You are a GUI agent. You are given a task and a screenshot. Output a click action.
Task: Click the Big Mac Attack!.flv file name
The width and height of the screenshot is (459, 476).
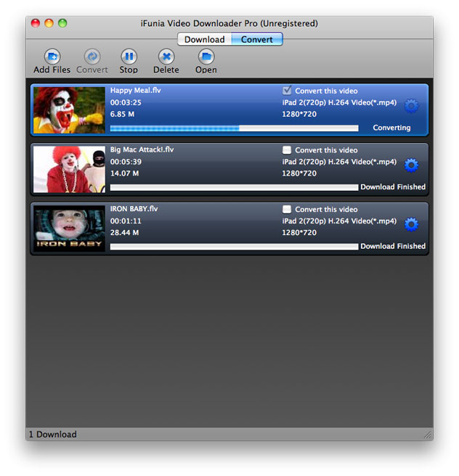(142, 149)
